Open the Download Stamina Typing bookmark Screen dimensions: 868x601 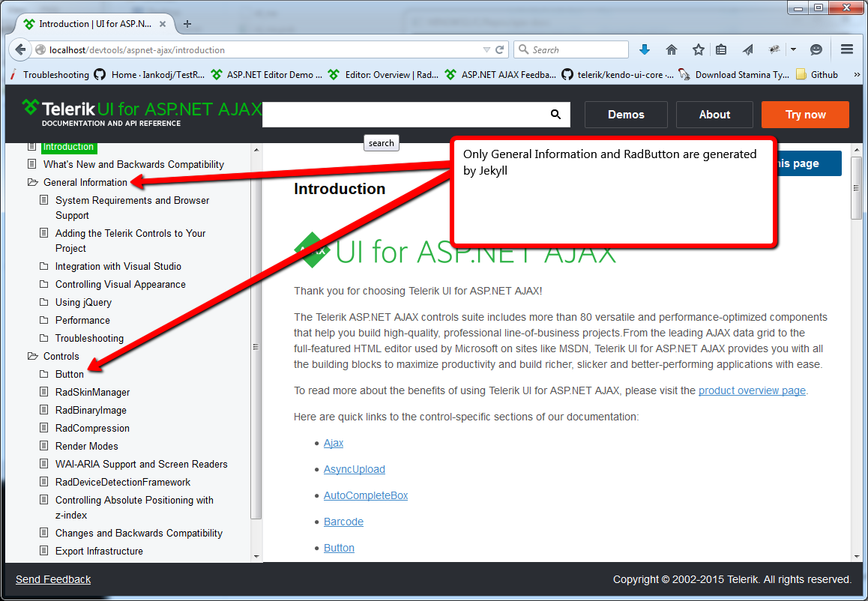(x=734, y=75)
